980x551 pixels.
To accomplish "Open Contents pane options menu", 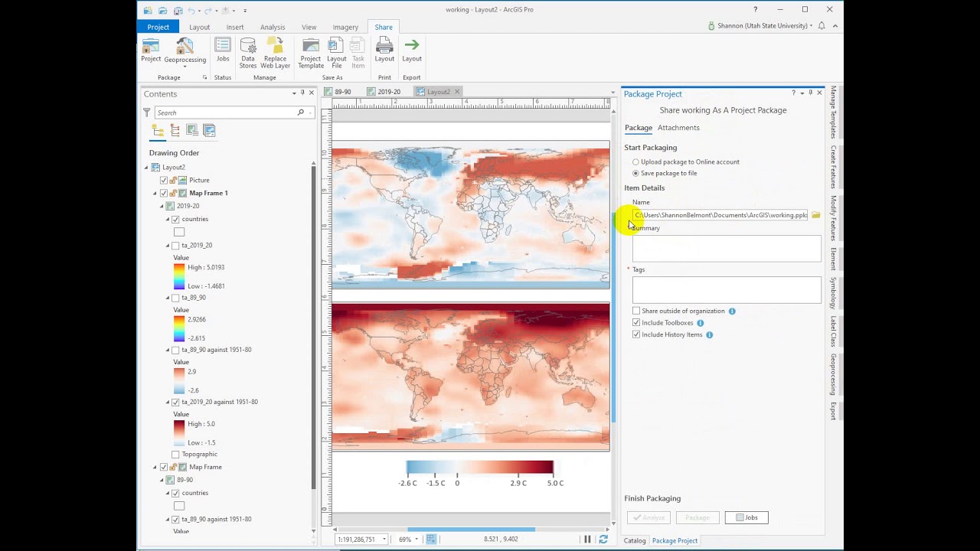I will click(x=294, y=93).
